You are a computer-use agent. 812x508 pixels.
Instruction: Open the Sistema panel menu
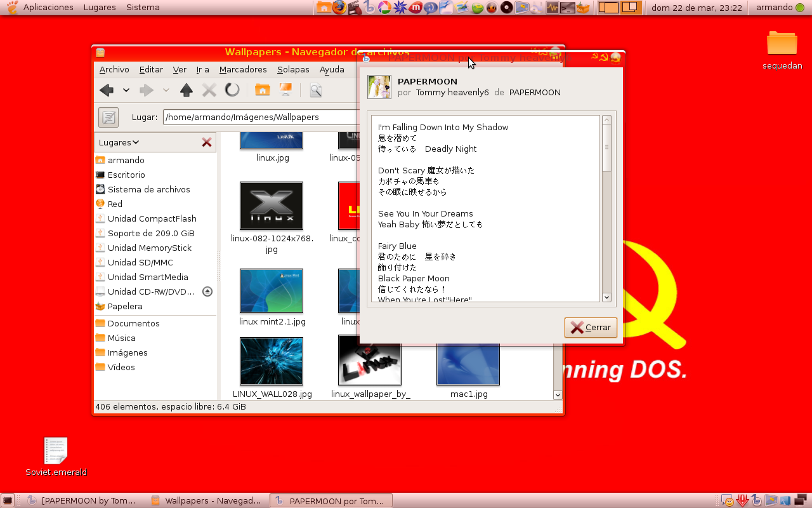[x=143, y=8]
